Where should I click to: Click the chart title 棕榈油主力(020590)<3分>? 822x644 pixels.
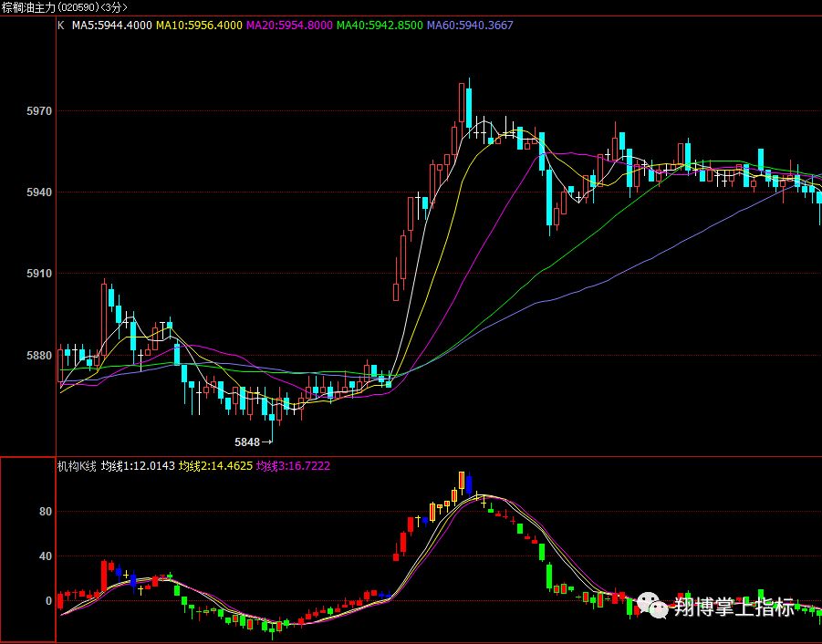click(x=64, y=7)
